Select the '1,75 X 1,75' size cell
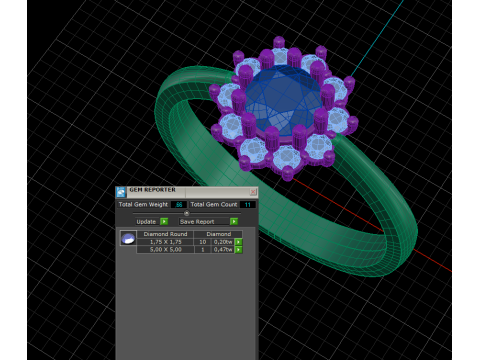 tap(165, 242)
